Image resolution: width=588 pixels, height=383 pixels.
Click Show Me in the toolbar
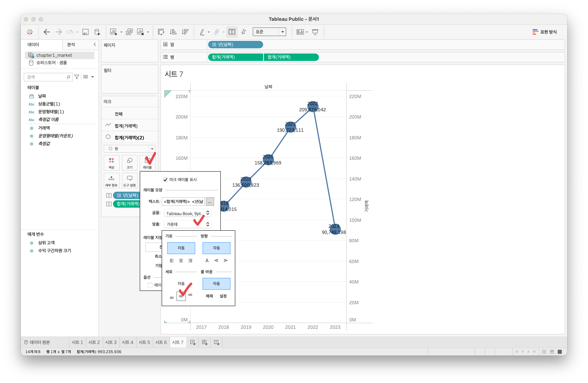tap(544, 32)
